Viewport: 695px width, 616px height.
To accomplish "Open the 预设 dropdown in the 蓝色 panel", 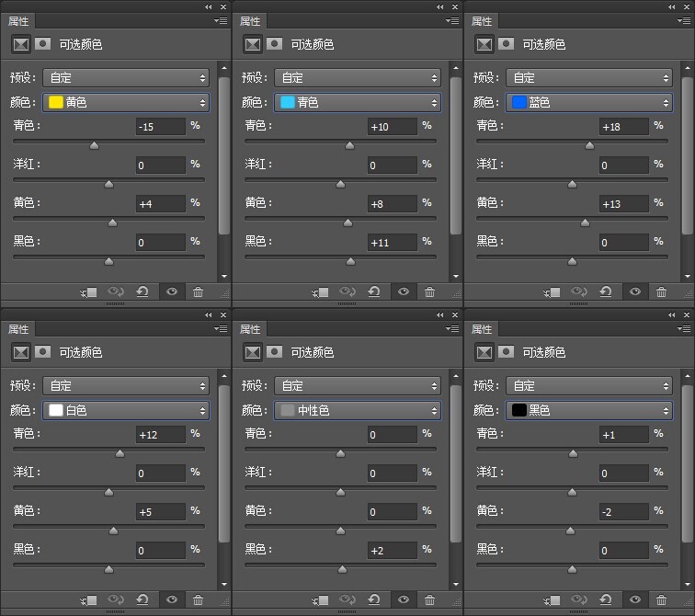I will pos(589,77).
